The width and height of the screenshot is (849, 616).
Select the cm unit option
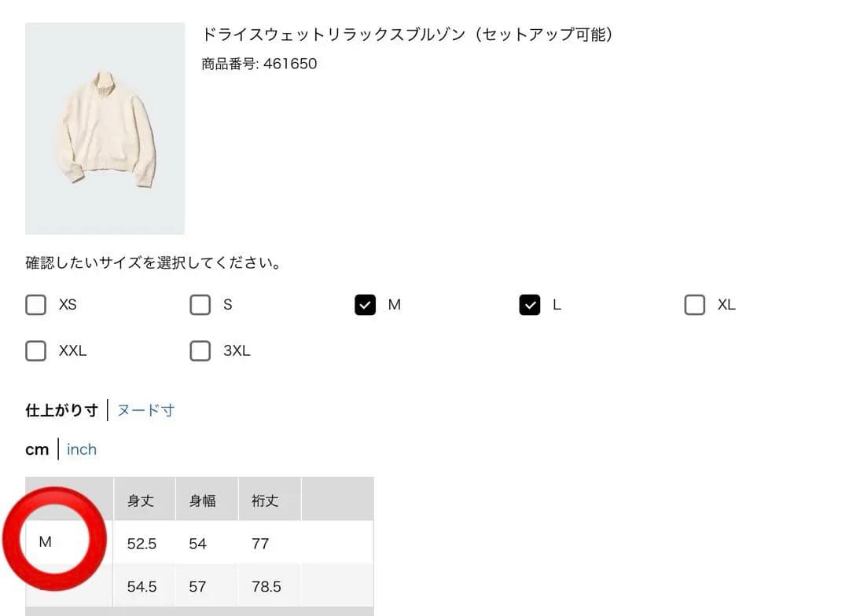37,449
